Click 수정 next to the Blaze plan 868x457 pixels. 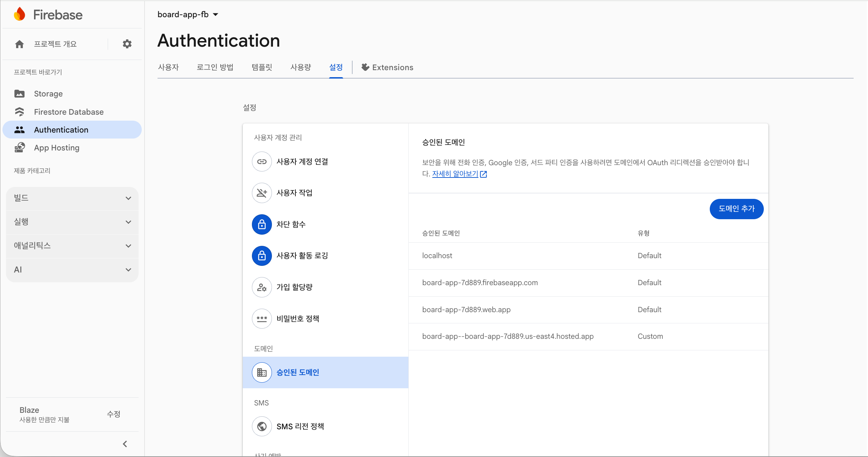(113, 414)
